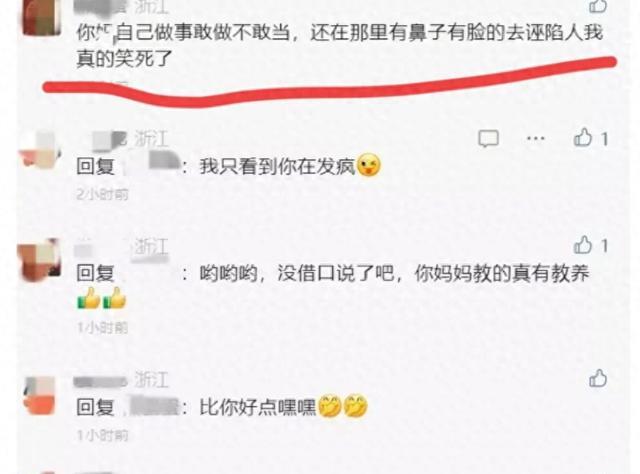The width and height of the screenshot is (640, 474).
Task: Open reply bubble on "我只看到你在发疯" comment
Action: point(488,138)
